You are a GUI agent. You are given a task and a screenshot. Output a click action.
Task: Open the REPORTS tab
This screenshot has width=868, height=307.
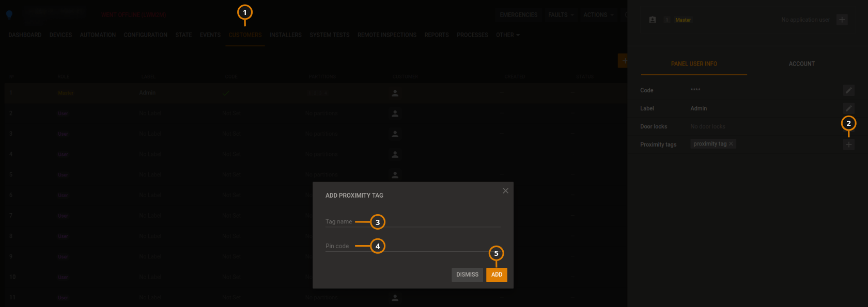[437, 35]
